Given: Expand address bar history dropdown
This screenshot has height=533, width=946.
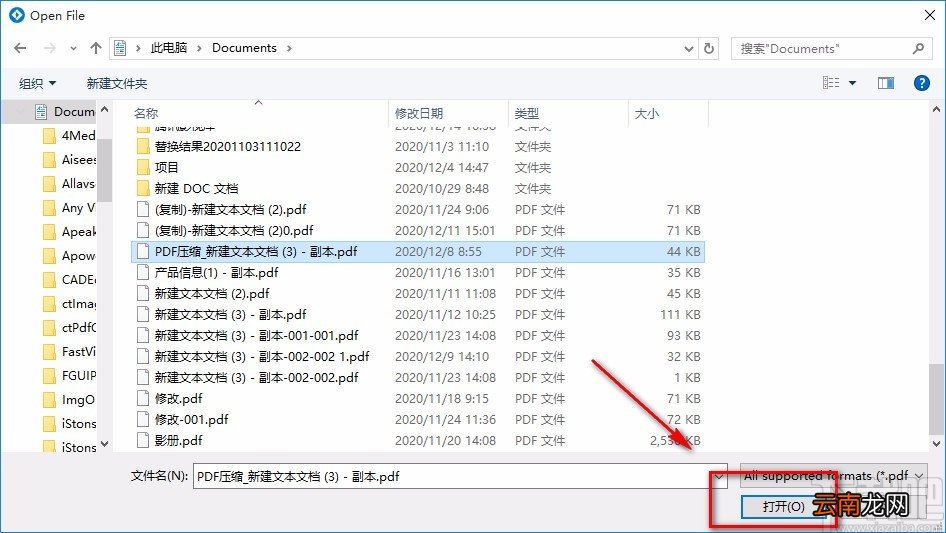Looking at the screenshot, I should [689, 49].
